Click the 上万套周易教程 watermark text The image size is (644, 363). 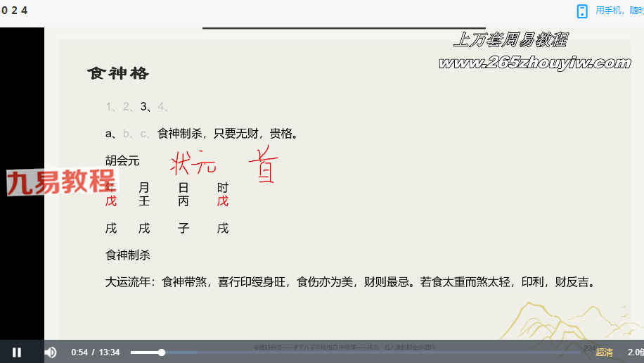[510, 40]
